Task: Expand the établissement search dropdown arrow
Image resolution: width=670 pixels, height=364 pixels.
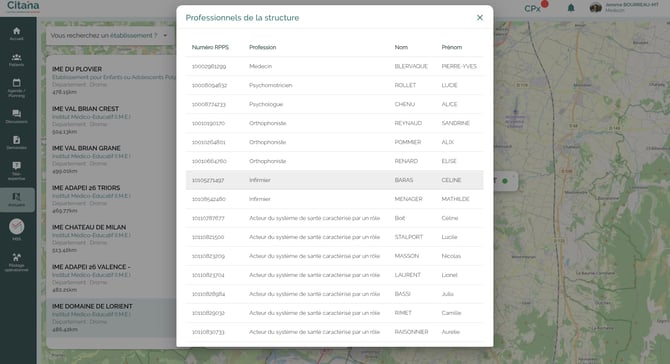Action: pos(165,35)
